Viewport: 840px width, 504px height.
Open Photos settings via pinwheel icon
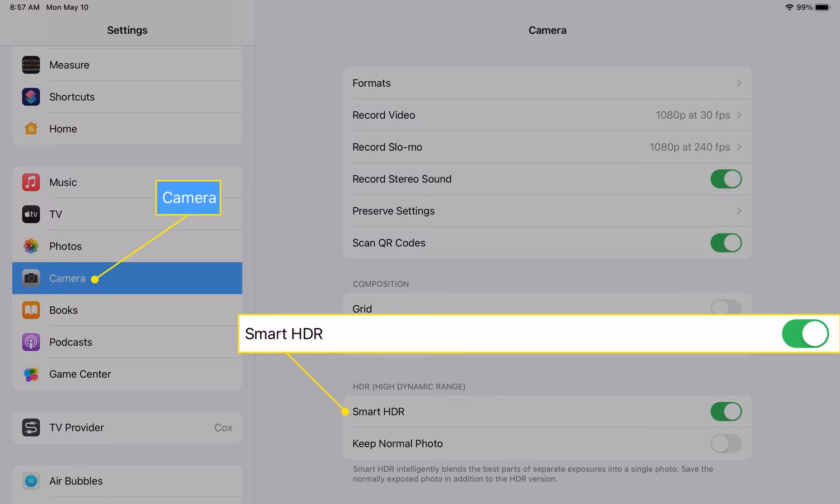tap(31, 246)
